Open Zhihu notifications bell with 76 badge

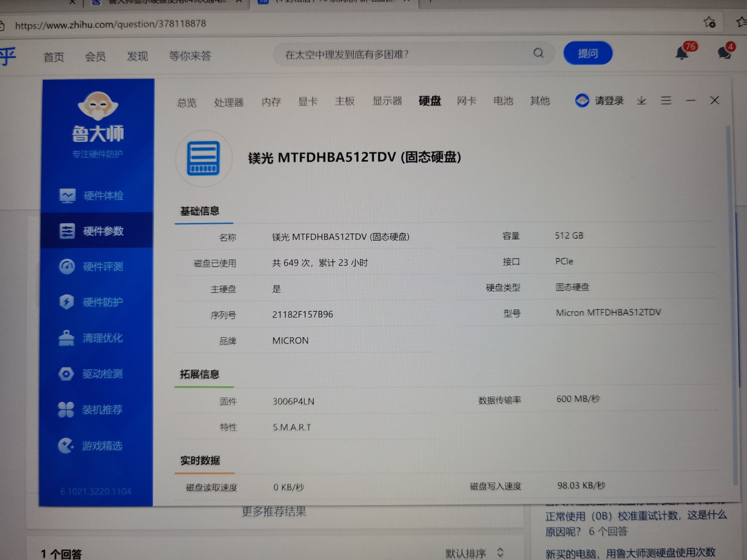pyautogui.click(x=682, y=53)
